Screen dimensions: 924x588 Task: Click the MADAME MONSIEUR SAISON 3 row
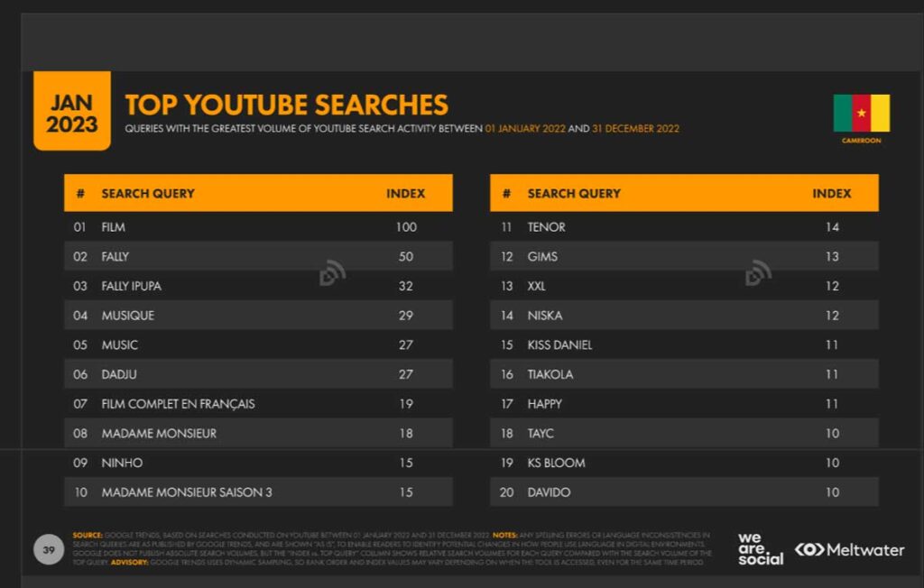point(258,492)
